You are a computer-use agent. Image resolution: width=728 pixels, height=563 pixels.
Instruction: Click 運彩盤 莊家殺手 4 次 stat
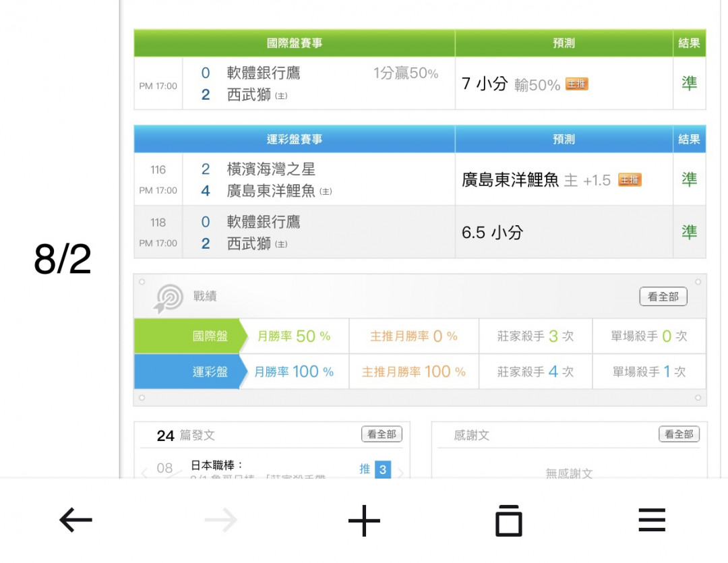click(x=535, y=372)
